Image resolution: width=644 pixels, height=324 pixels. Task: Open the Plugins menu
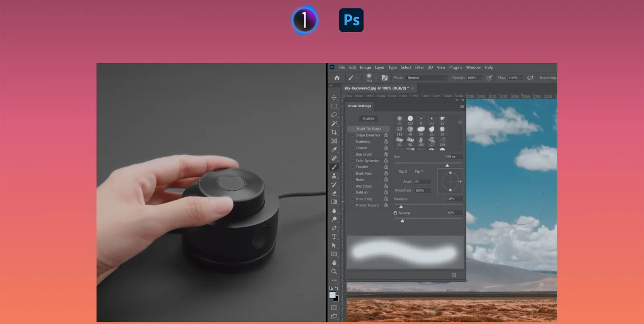tap(456, 67)
